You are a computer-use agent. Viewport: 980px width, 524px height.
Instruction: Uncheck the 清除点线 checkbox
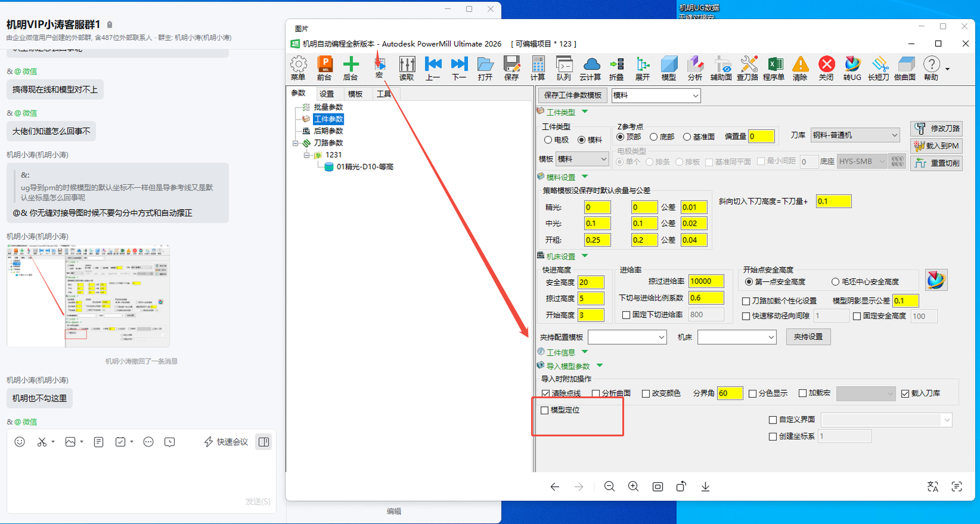tap(546, 393)
